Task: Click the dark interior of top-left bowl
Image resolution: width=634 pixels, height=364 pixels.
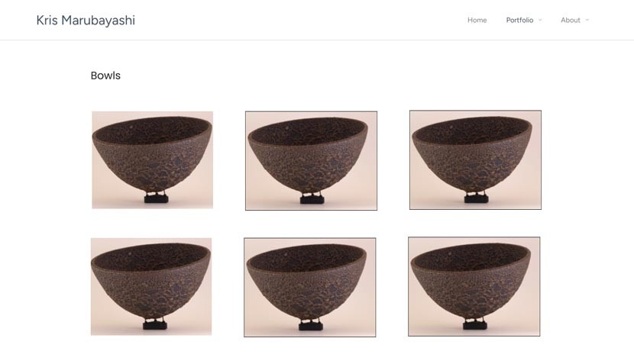Action: tap(152, 130)
